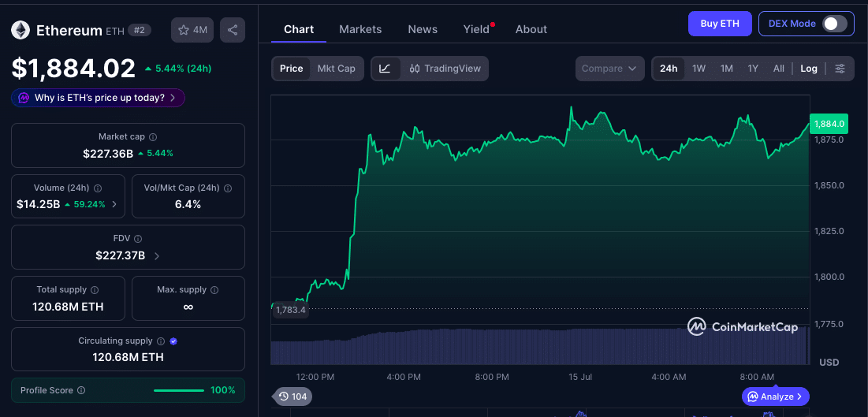
Task: Click the AI icon in 'Why is ETH's price up'
Action: click(23, 98)
